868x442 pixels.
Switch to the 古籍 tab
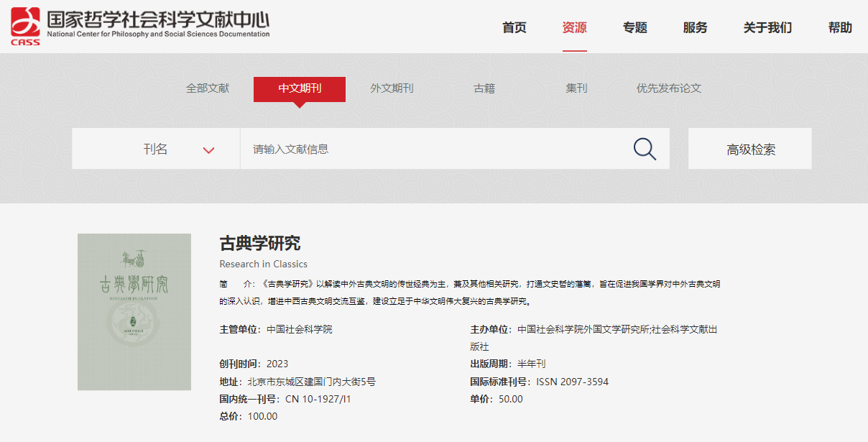484,88
